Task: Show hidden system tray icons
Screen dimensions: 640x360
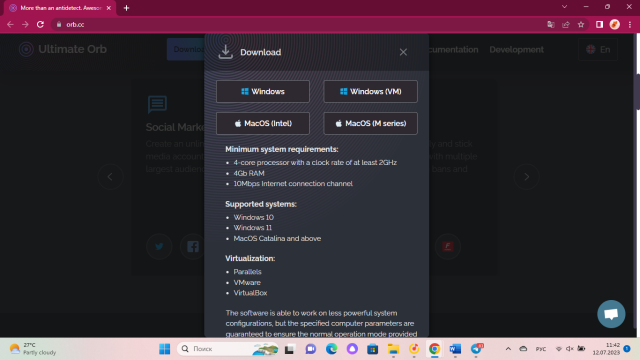Action: tap(508, 349)
